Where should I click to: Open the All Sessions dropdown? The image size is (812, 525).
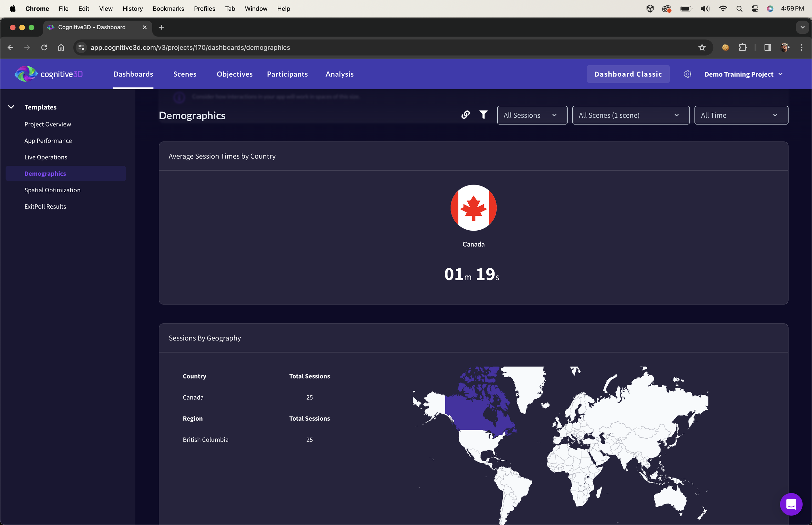click(x=532, y=115)
